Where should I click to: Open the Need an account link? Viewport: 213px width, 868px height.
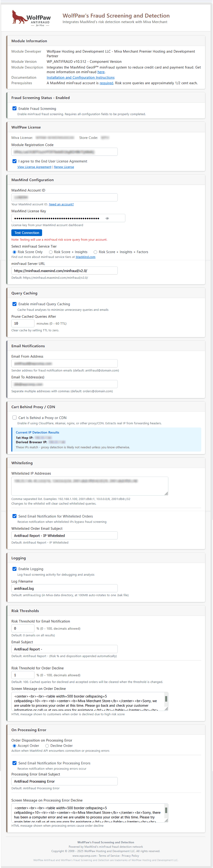pyautogui.click(x=62, y=204)
